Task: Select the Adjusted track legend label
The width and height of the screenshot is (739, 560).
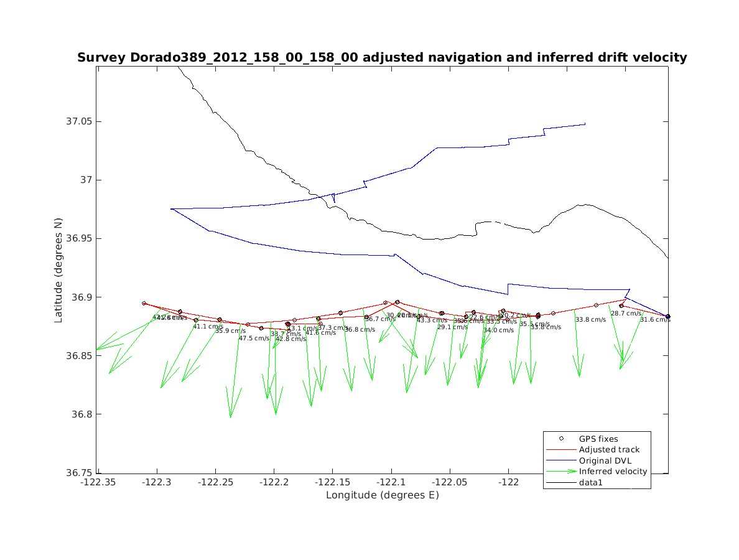Action: [609, 450]
